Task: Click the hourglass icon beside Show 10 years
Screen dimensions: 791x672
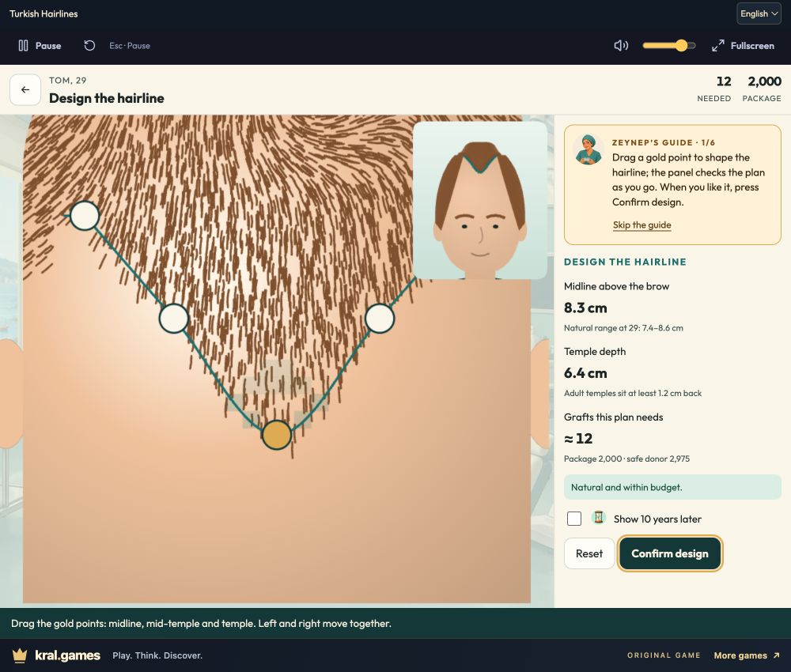Action: 598,518
